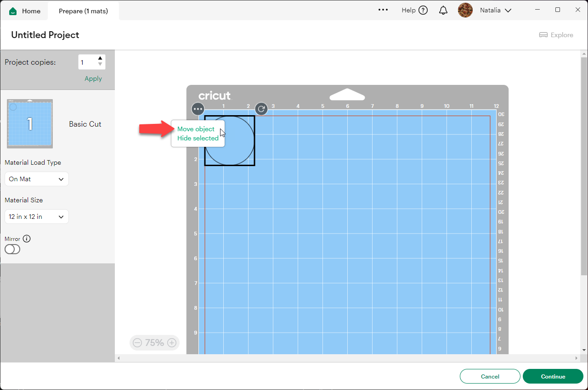Select the mat 1 thumbnail preview
Image resolution: width=588 pixels, height=390 pixels.
pos(30,123)
